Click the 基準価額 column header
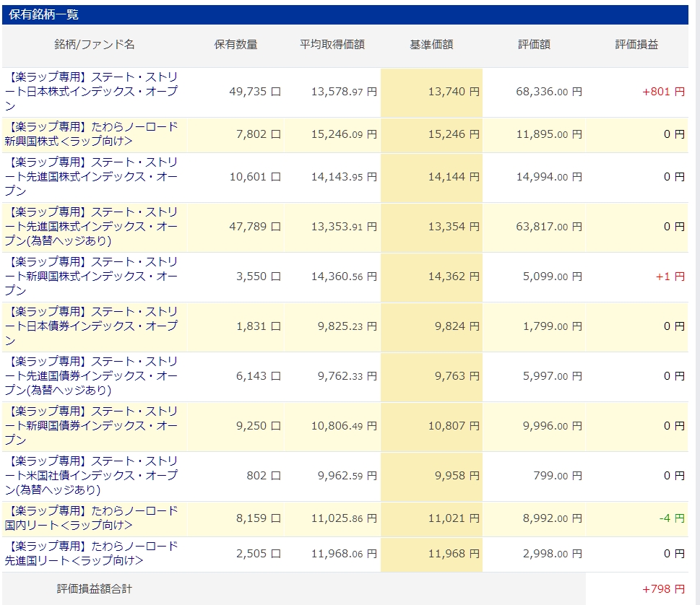 tap(431, 45)
